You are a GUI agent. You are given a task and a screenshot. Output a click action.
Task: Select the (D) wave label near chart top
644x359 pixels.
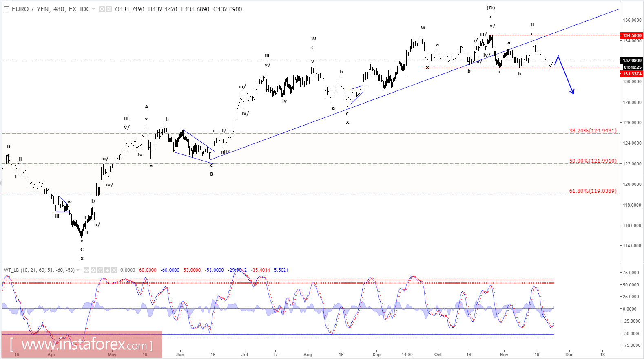click(x=491, y=8)
